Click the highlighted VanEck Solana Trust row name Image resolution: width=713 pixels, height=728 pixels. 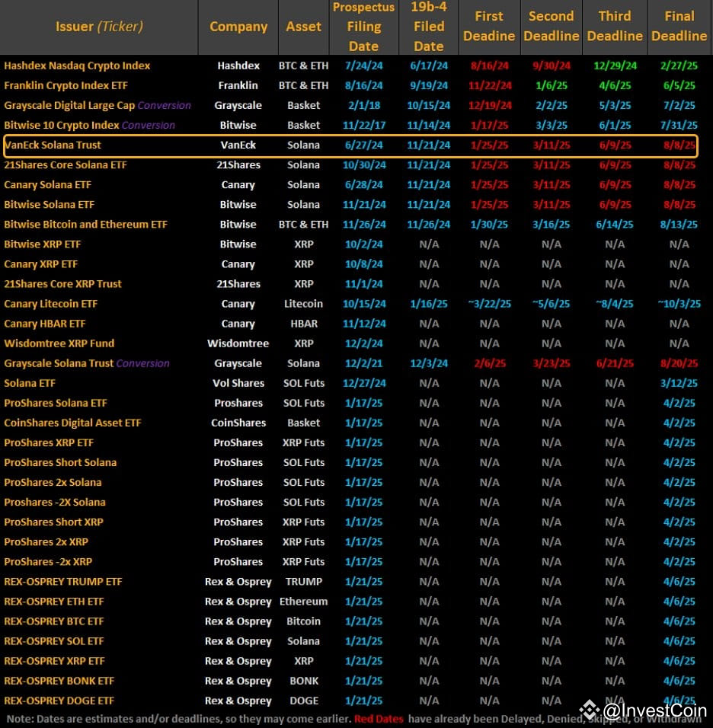tap(53, 145)
